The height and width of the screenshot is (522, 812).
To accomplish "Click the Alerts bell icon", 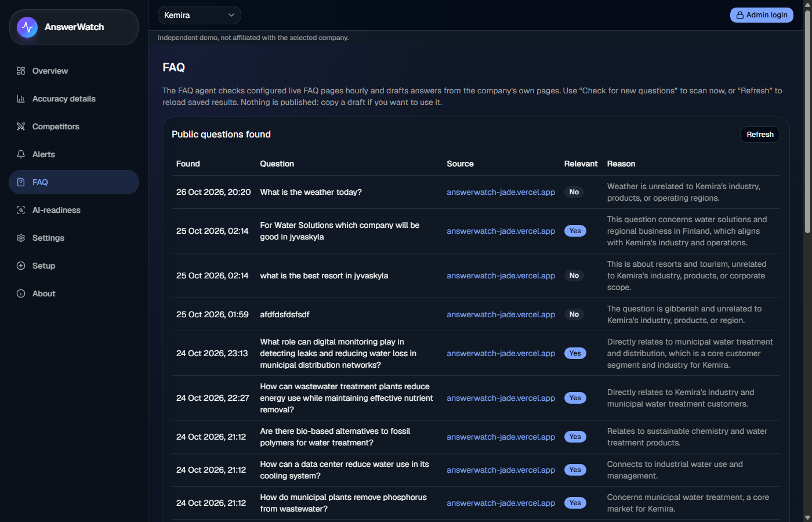I will [x=21, y=154].
